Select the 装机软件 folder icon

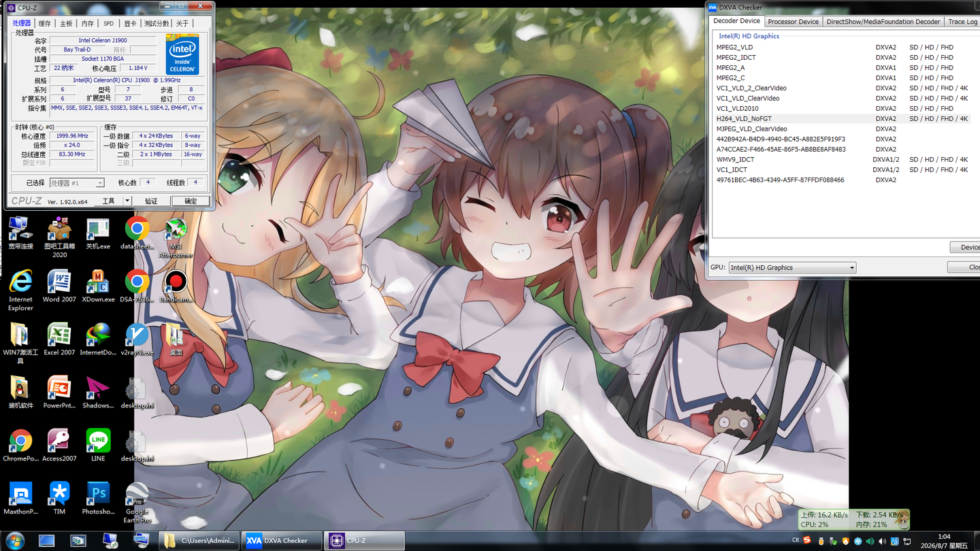20,393
